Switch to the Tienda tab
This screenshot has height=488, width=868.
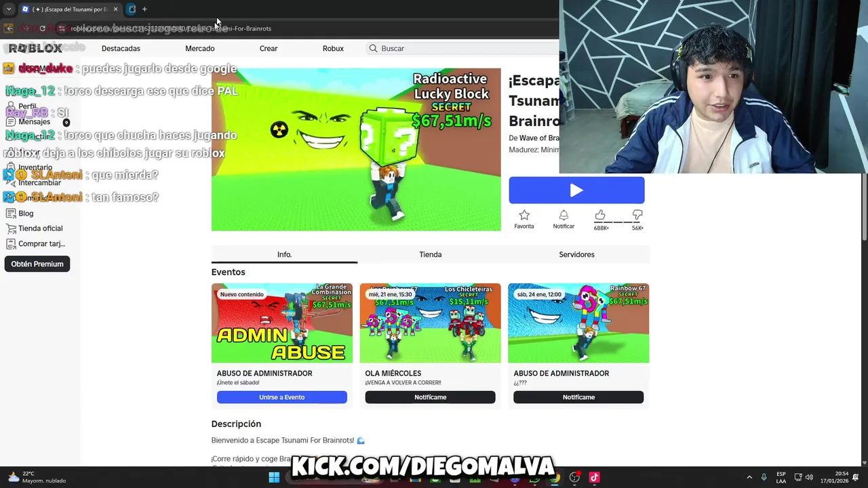click(x=431, y=254)
